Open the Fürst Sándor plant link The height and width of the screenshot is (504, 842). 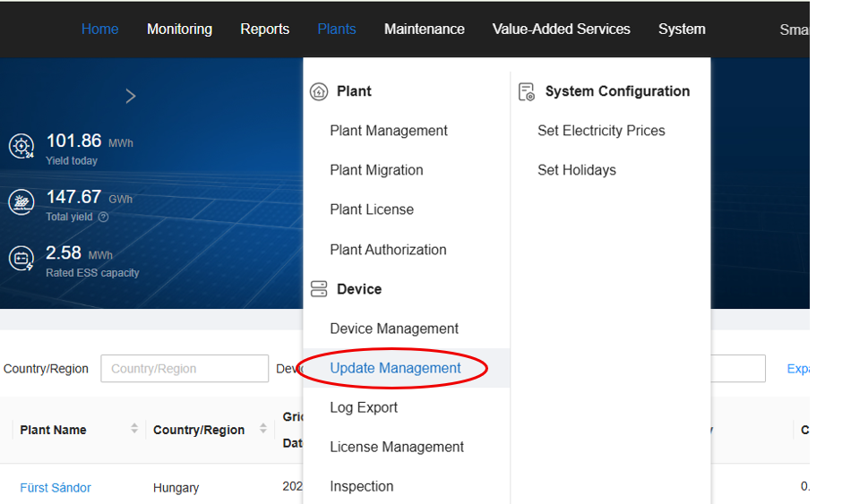pyautogui.click(x=56, y=488)
